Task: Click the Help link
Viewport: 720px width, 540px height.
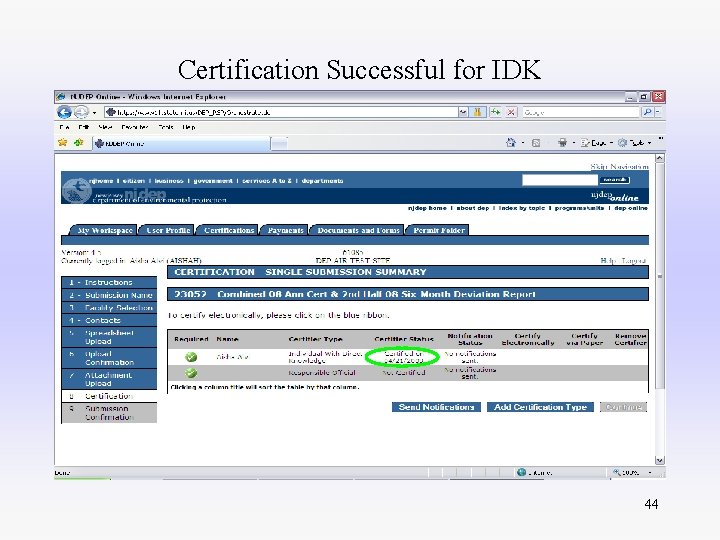Action: coord(608,261)
